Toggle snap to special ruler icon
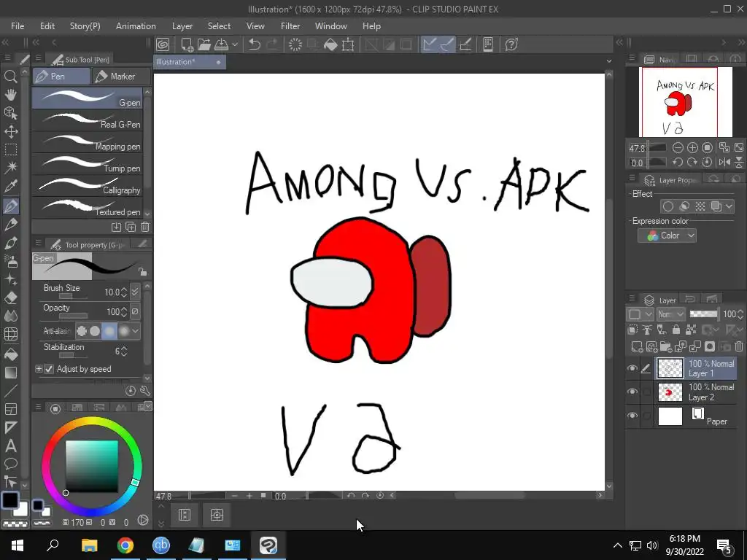 click(447, 44)
